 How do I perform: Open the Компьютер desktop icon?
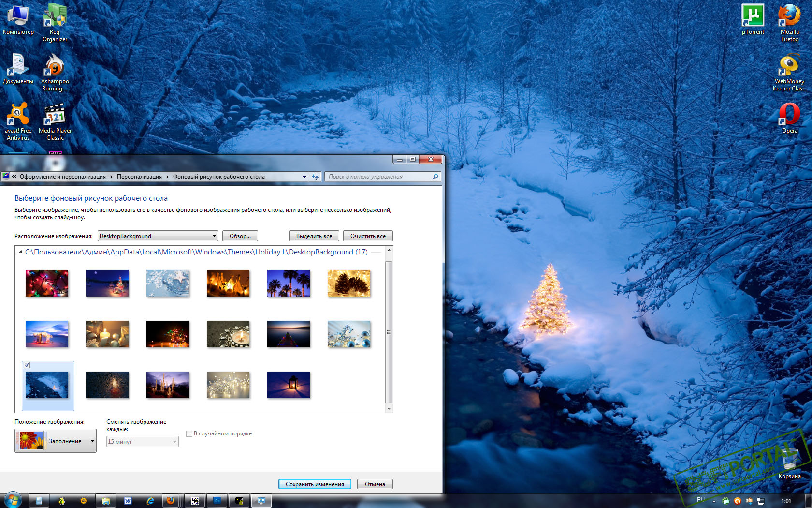coord(18,20)
